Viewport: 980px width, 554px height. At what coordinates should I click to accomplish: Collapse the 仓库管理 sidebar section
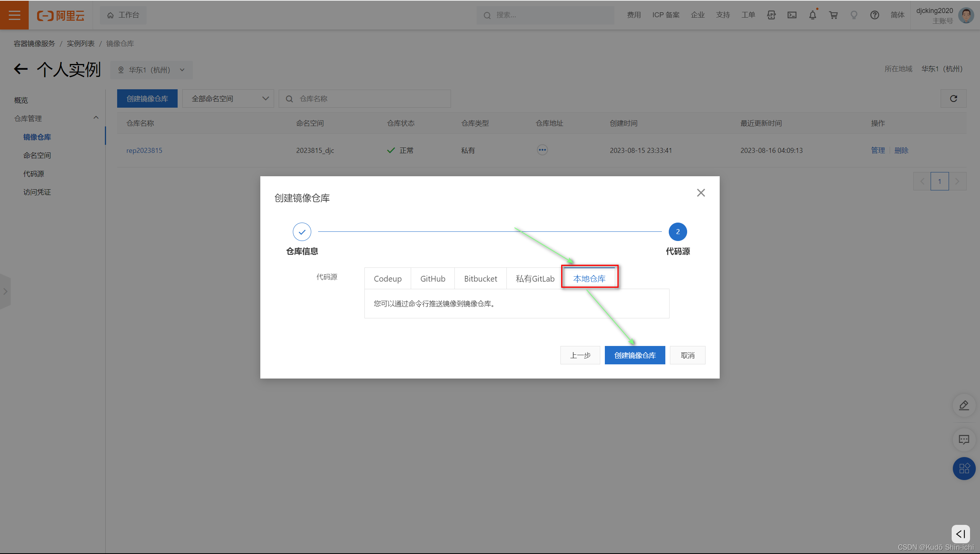pos(96,118)
